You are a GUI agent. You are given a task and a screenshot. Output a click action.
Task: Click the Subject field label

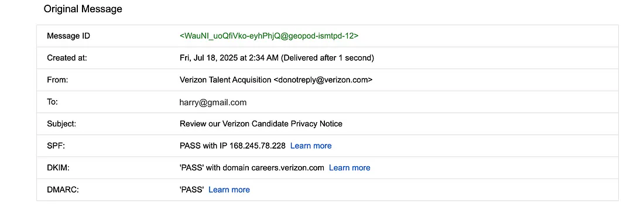tap(61, 123)
